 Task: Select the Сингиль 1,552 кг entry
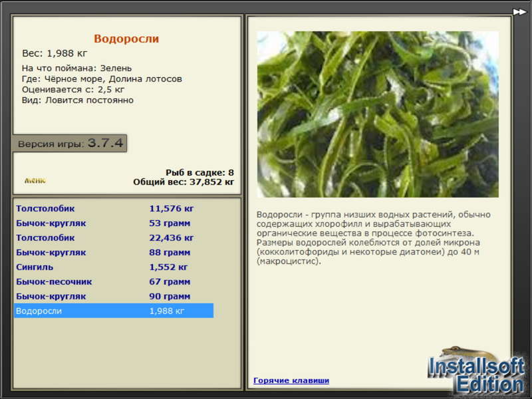click(x=114, y=267)
